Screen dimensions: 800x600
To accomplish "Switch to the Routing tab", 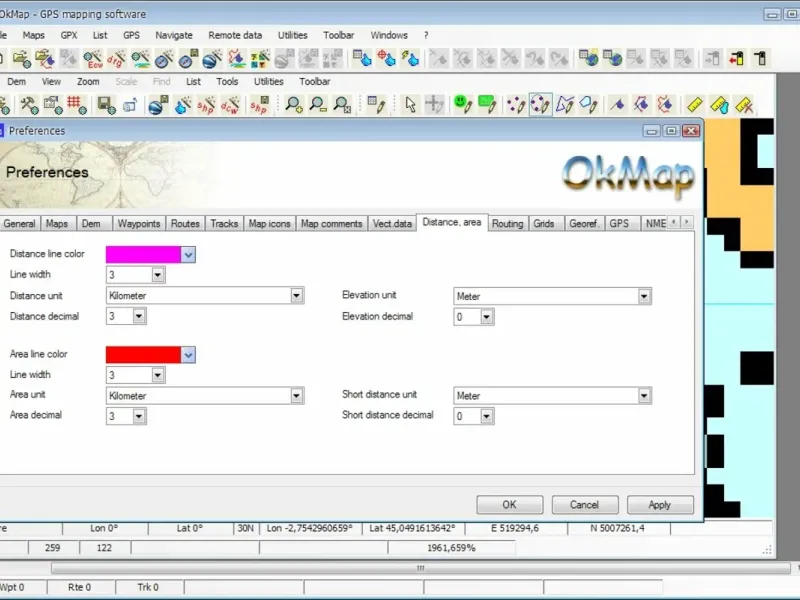I will click(508, 224).
